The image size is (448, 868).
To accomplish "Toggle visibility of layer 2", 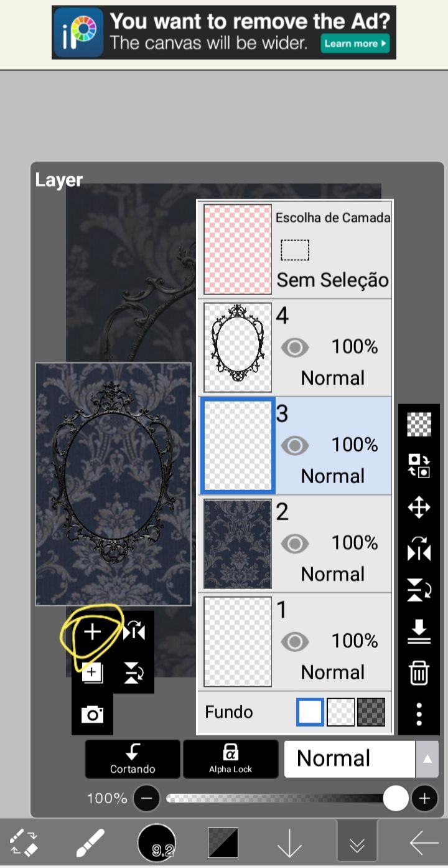I will click(294, 544).
